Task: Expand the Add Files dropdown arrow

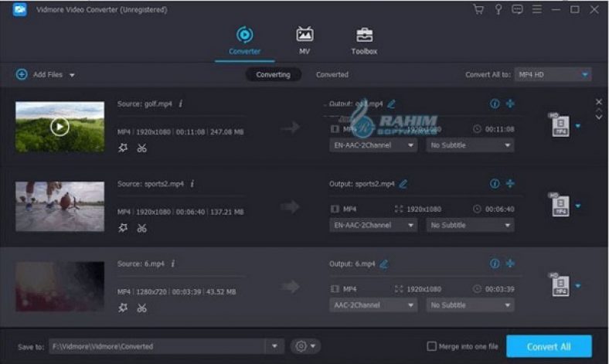Action: point(72,75)
